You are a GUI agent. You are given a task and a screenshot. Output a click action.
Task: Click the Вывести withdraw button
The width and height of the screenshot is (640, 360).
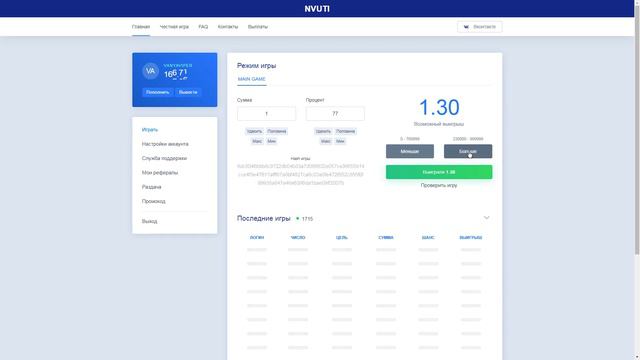[x=188, y=92]
